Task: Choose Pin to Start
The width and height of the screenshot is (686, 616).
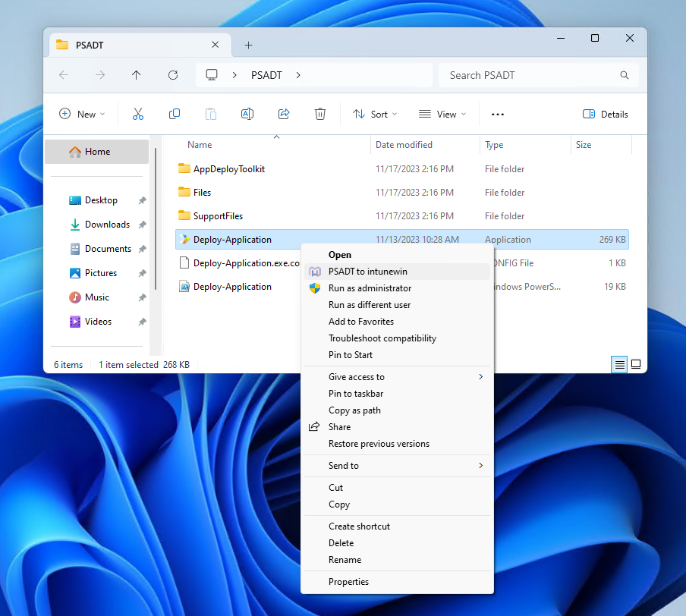Action: click(397, 355)
